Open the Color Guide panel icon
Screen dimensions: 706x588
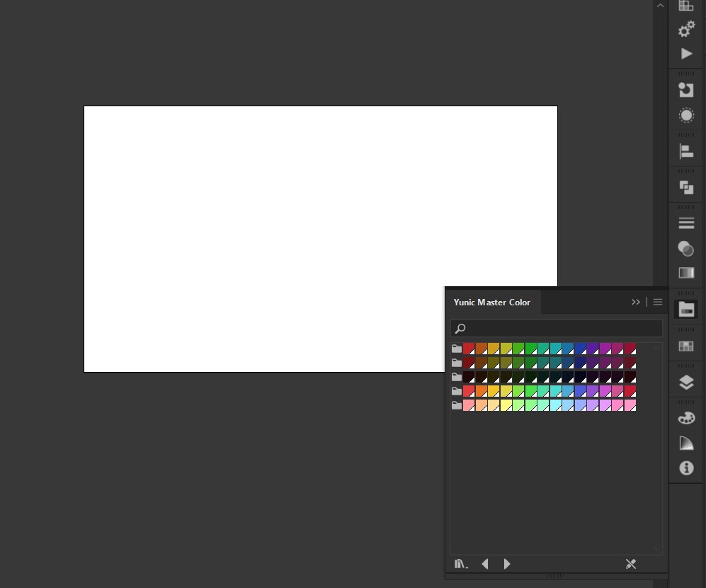(686, 443)
